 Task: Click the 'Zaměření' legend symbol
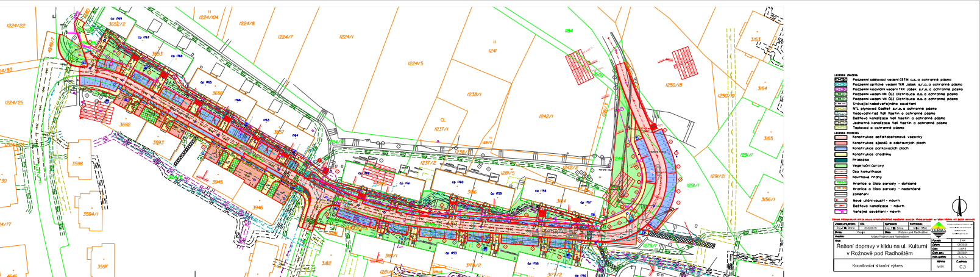(x=840, y=194)
